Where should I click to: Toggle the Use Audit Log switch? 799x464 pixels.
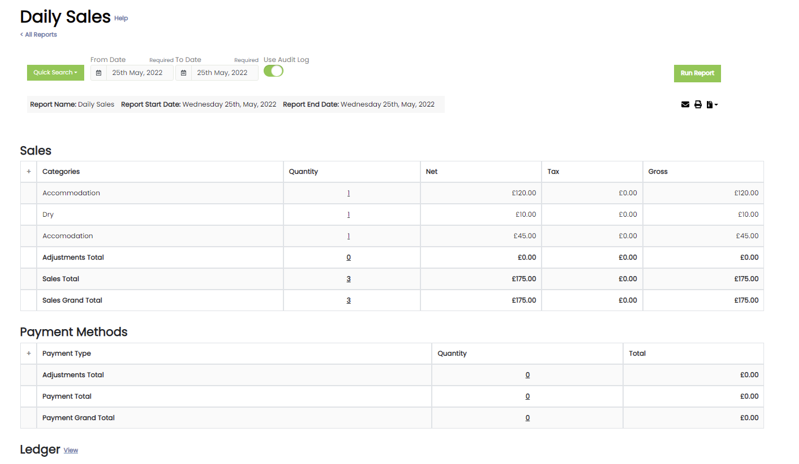click(x=273, y=72)
